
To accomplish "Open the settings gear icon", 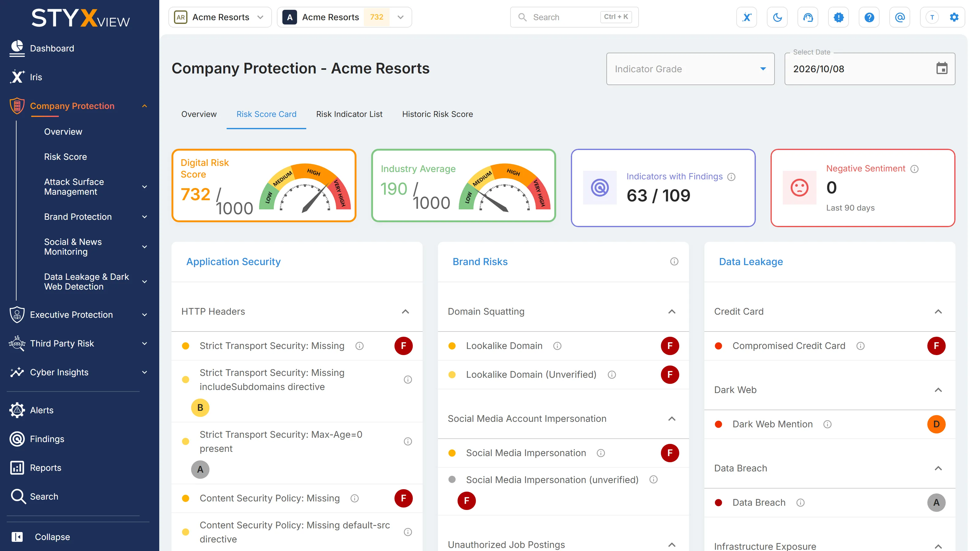I will (954, 17).
